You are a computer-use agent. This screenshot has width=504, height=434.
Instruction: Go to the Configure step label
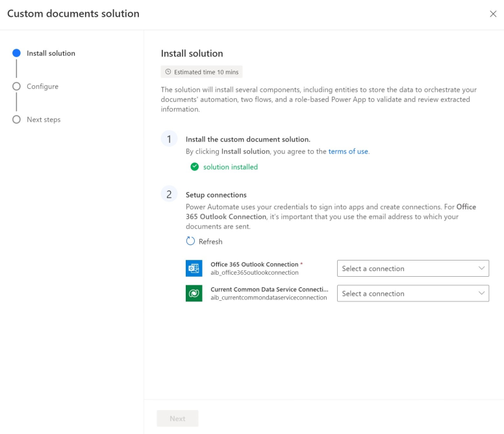coord(42,86)
